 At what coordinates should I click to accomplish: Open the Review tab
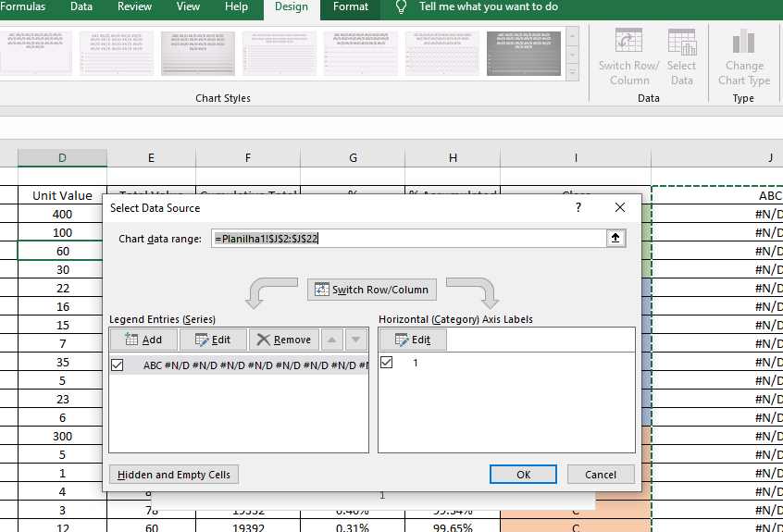click(x=134, y=7)
